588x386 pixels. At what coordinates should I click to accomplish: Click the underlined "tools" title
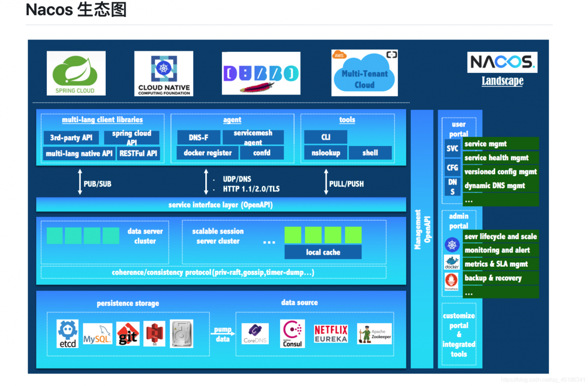(347, 120)
